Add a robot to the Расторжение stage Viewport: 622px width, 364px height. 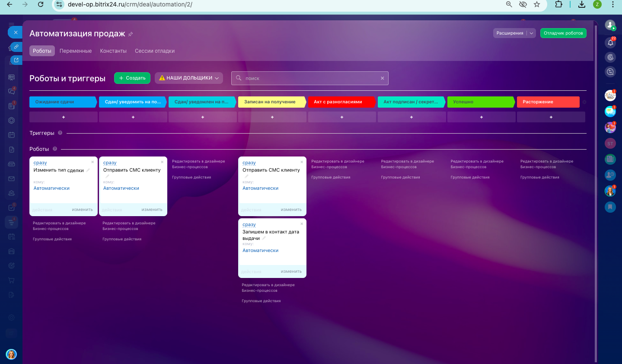[x=551, y=117]
